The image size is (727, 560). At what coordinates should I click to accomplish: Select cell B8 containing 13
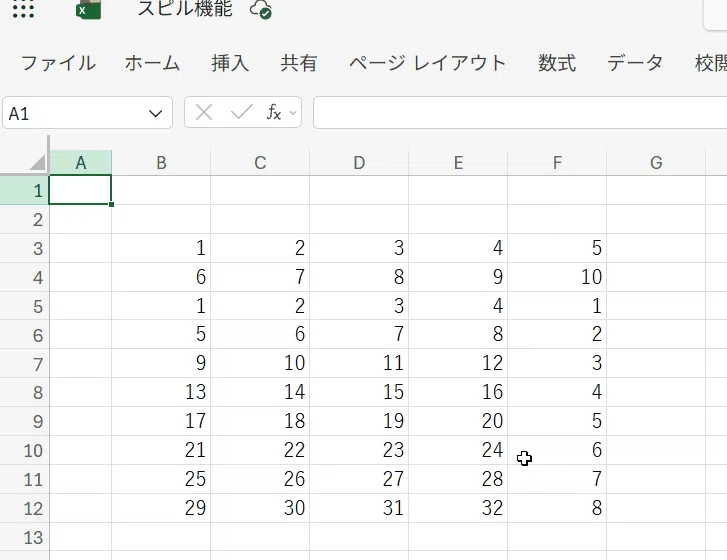(x=161, y=392)
